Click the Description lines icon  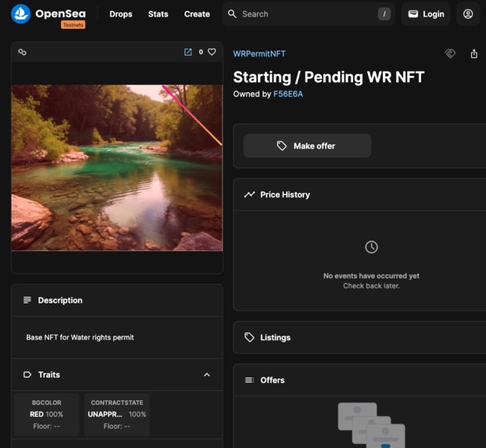[x=27, y=300]
